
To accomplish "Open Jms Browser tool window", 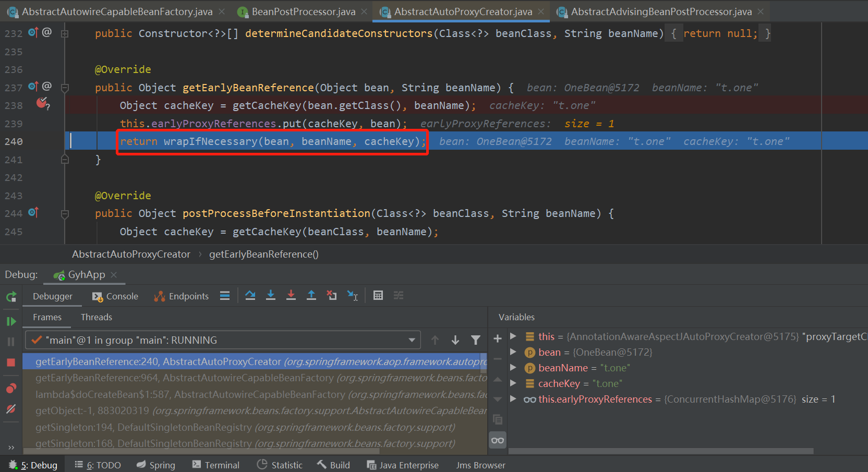I will 480,465.
